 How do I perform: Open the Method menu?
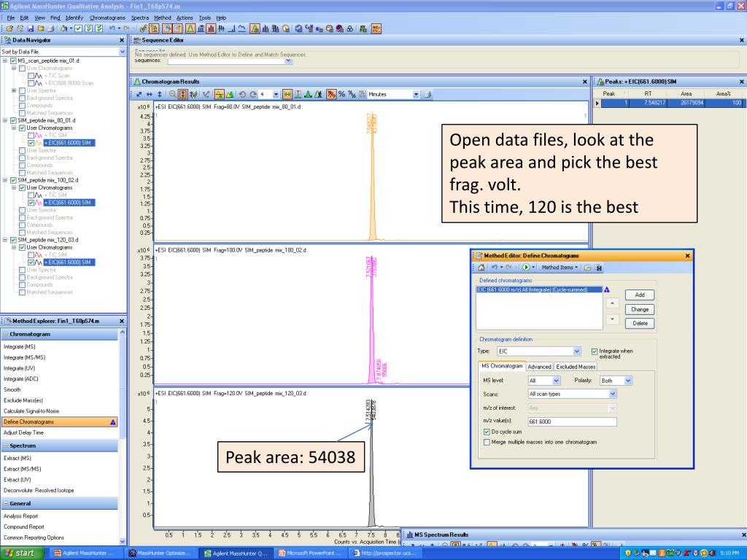[163, 17]
